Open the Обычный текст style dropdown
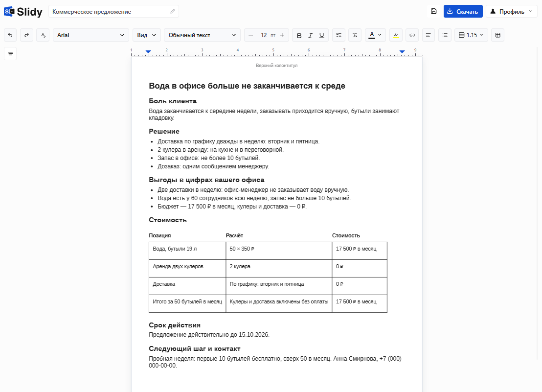This screenshot has width=542, height=392. coord(202,35)
